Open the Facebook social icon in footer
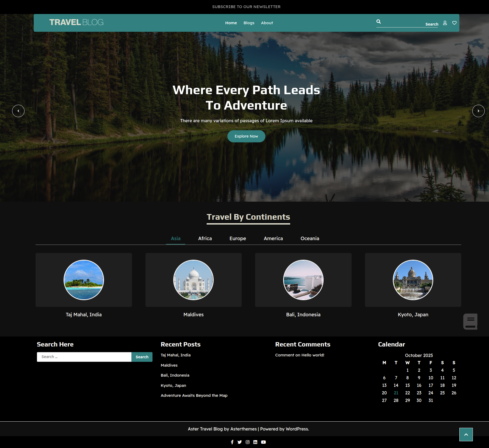The width and height of the screenshot is (489, 448). pos(232,442)
